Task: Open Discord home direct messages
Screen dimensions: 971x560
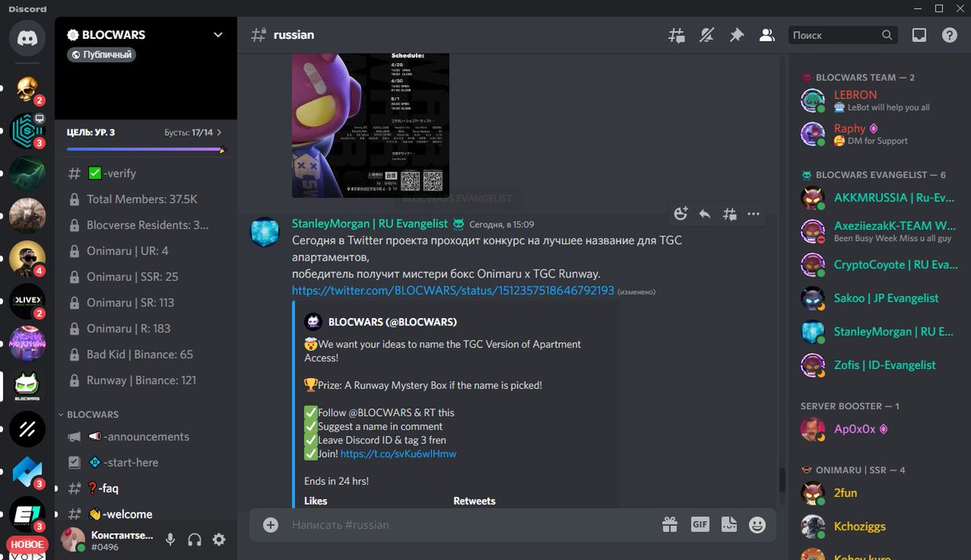Action: tap(28, 37)
